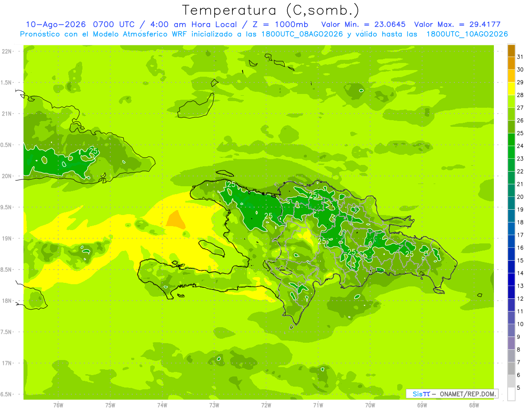Click the '20N' latitude axis label
Image resolution: width=532 pixels, height=411 pixels.
pyautogui.click(x=7, y=176)
